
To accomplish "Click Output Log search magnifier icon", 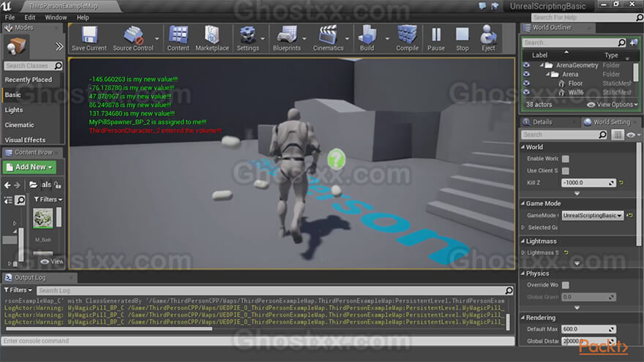I will tap(509, 290).
